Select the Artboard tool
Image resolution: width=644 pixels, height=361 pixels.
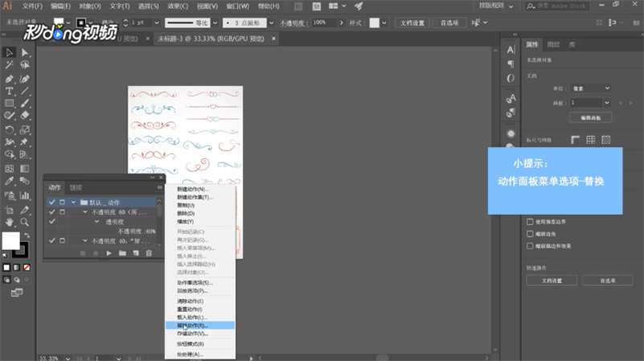pos(9,210)
